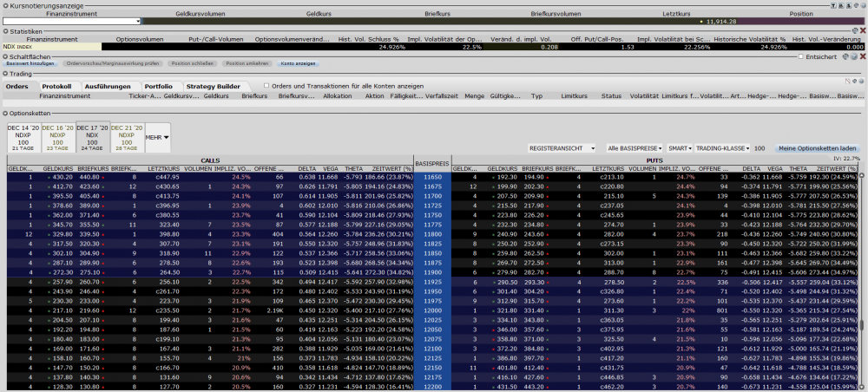This screenshot has height=392, width=868.
Task: Click the Finanzinstrument input field in quote panel
Action: (x=71, y=20)
